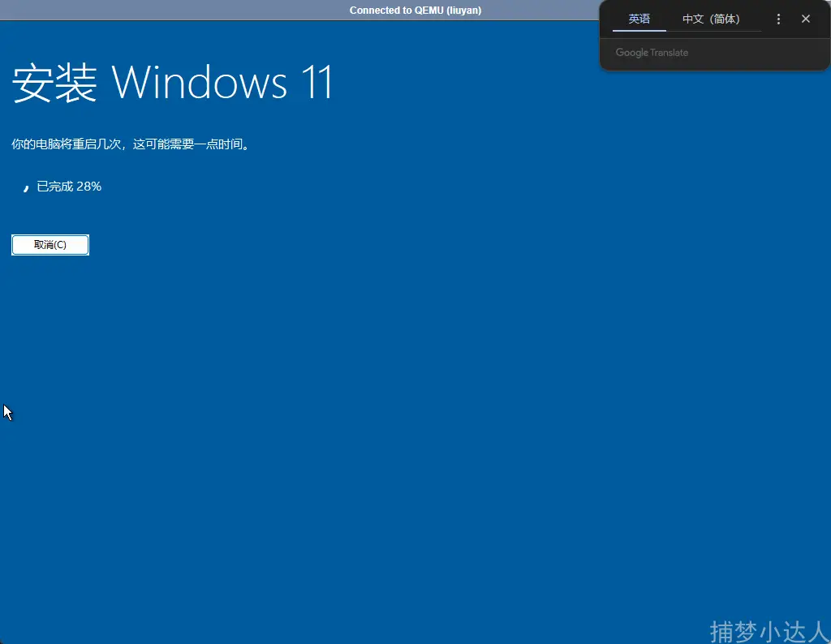
Task: Close the Google Translate popup
Action: pos(806,19)
